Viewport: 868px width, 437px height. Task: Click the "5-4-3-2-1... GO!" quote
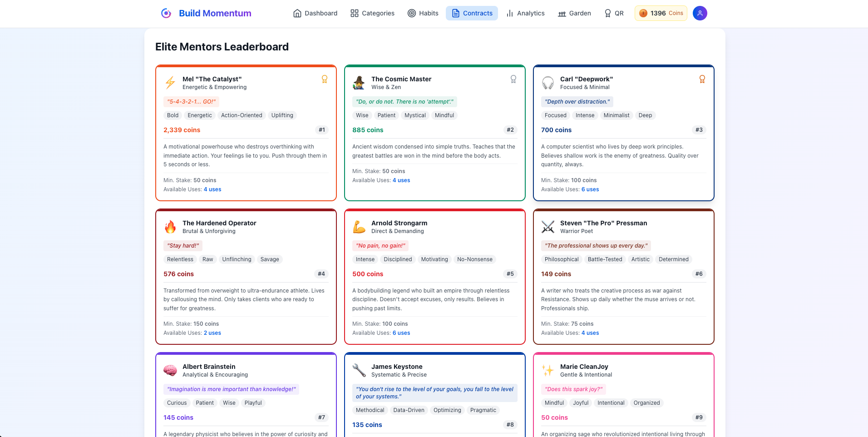(x=192, y=102)
